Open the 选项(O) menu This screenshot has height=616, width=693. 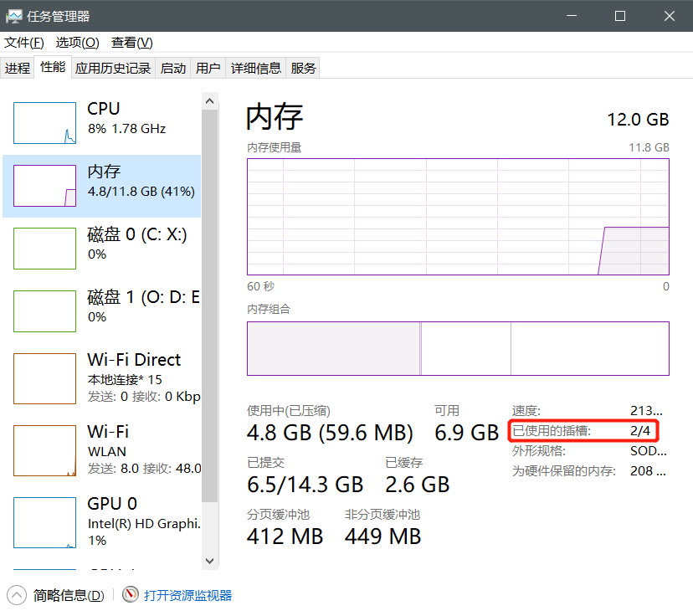tap(77, 43)
